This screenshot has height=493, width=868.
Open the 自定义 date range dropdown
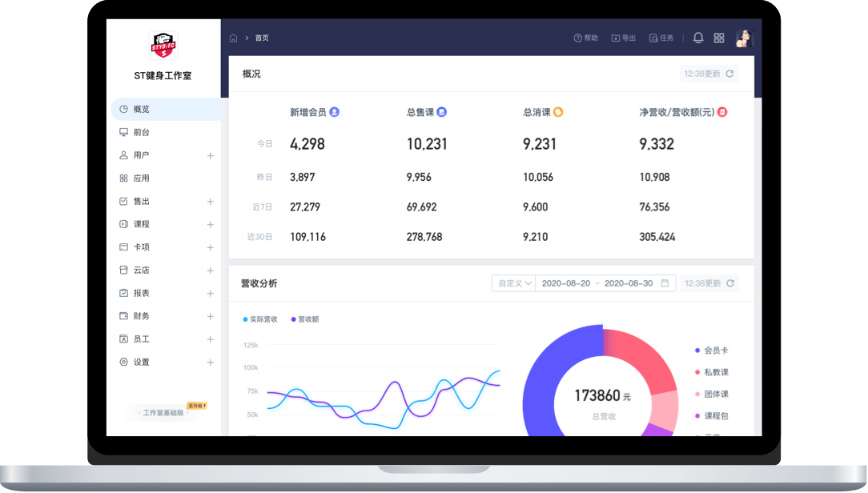[x=514, y=283]
